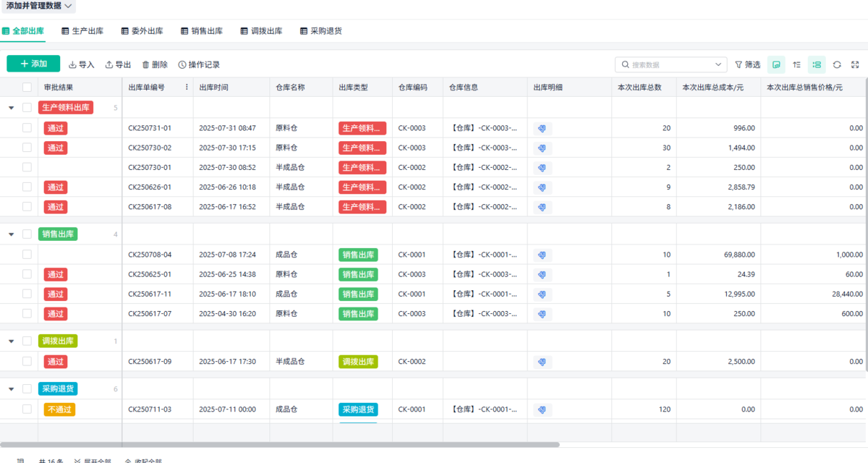This screenshot has height=463, width=868.
Task: Tick the checkbox for row CK250730-02
Action: coord(27,148)
